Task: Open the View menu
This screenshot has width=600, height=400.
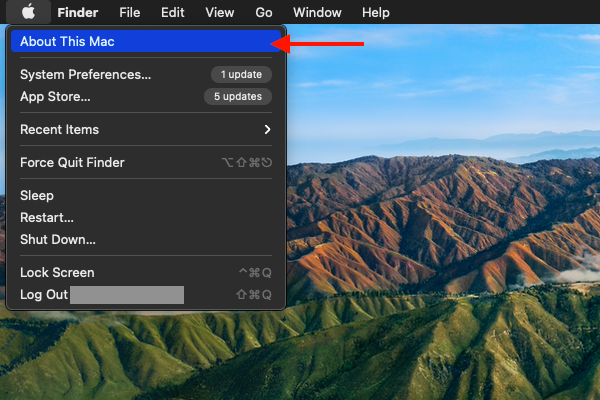Action: point(220,13)
